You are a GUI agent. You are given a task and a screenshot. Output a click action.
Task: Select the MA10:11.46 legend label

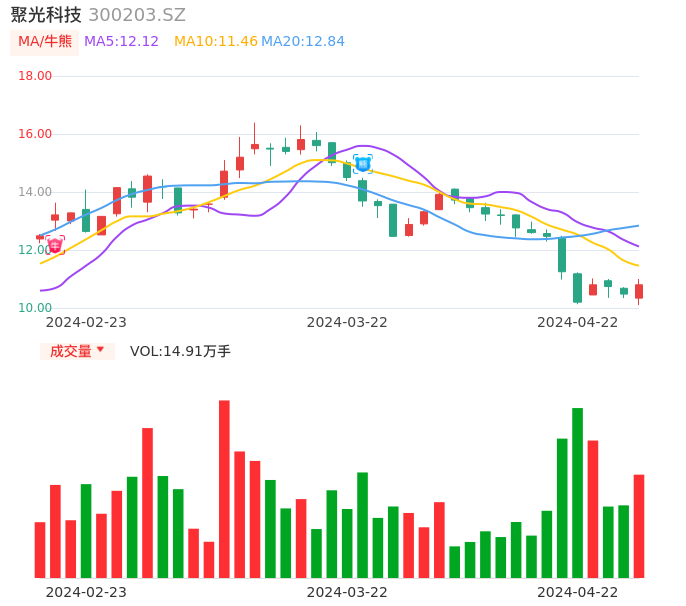tap(216, 42)
